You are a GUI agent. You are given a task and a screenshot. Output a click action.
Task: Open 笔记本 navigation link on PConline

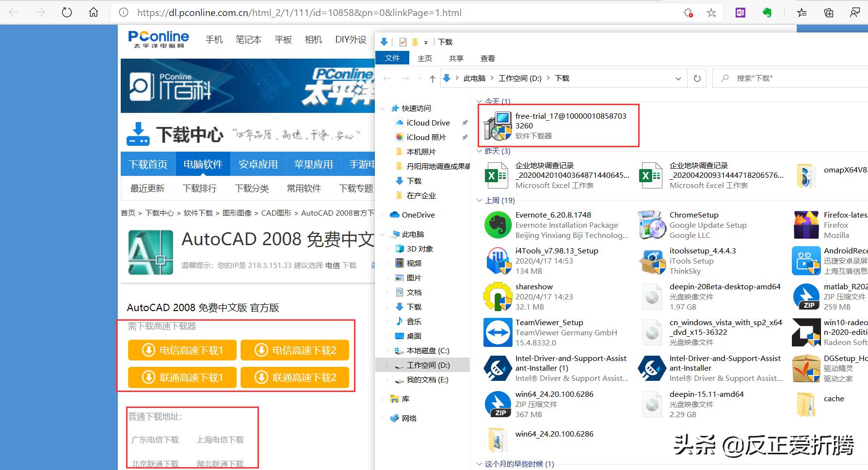[249, 40]
